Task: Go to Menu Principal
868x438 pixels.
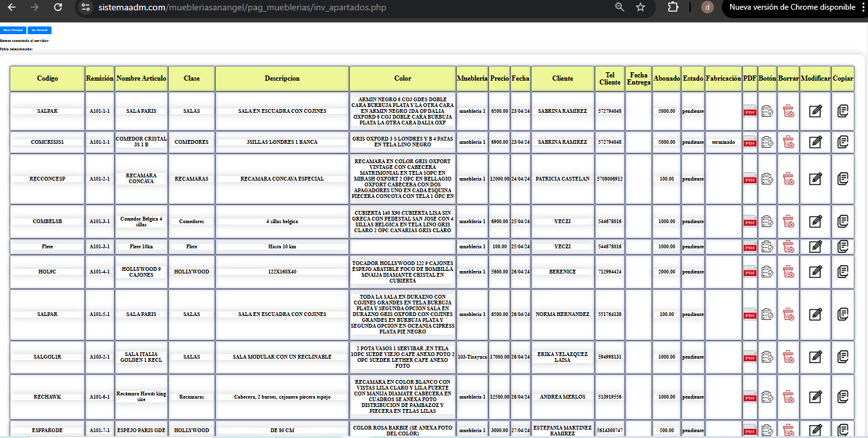Action: [x=13, y=30]
